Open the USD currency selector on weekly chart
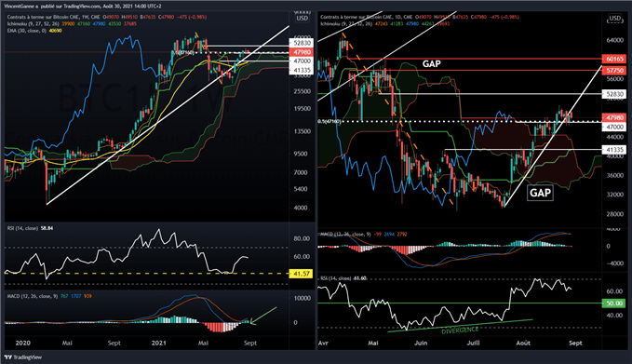The image size is (632, 364). point(303,18)
